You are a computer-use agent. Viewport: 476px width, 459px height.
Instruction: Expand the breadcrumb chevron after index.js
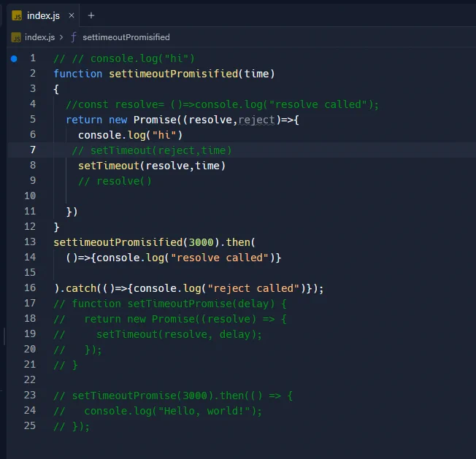tap(61, 37)
